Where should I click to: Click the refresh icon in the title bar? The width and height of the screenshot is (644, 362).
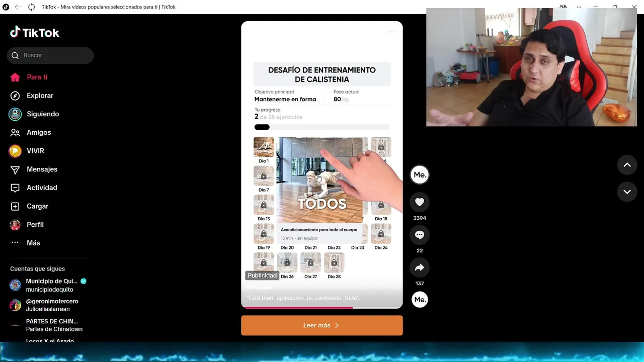31,7
